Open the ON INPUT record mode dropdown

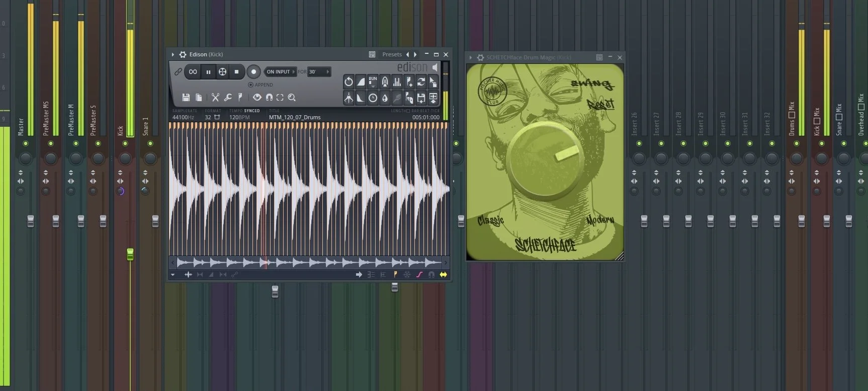281,72
